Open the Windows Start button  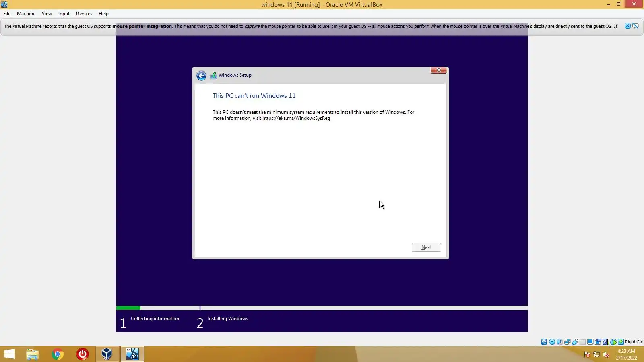10,354
